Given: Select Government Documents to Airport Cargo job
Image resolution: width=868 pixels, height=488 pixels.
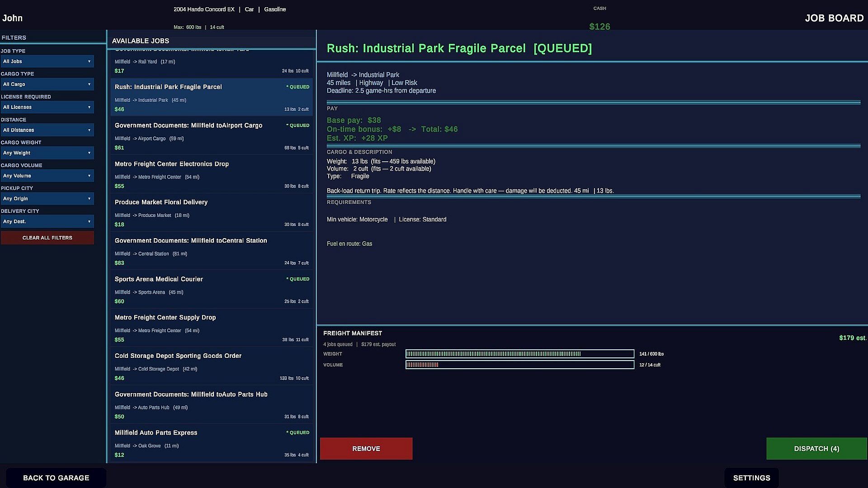Looking at the screenshot, I should [x=212, y=136].
